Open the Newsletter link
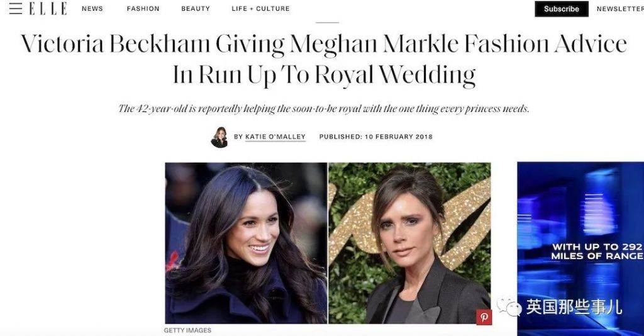644x336 pixels. coord(619,9)
